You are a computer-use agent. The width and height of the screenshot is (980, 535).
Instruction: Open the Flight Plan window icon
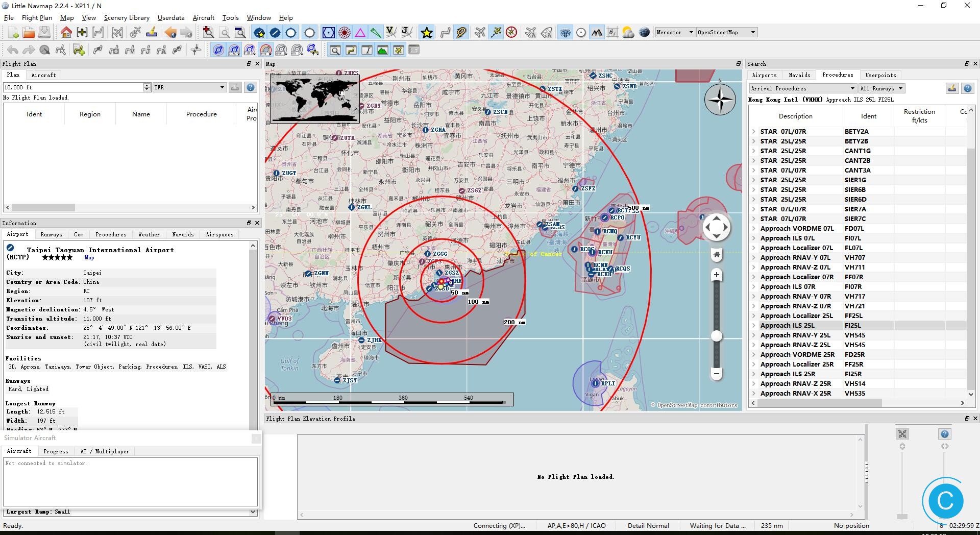351,50
